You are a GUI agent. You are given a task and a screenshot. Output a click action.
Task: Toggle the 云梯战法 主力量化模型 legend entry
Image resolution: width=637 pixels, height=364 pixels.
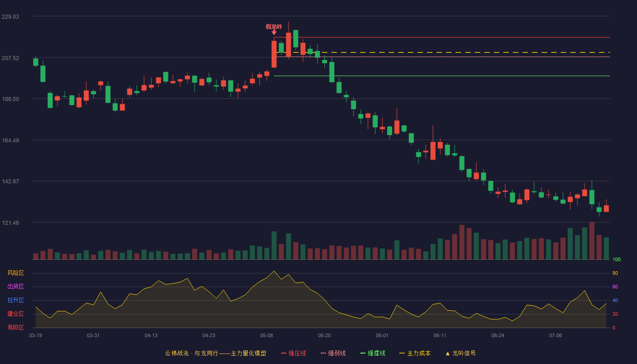(215, 353)
